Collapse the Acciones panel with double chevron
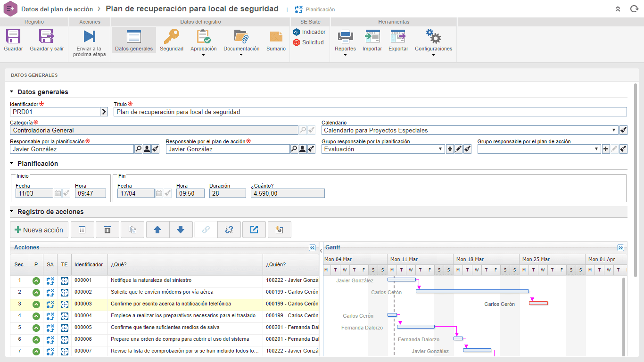 pyautogui.click(x=312, y=247)
